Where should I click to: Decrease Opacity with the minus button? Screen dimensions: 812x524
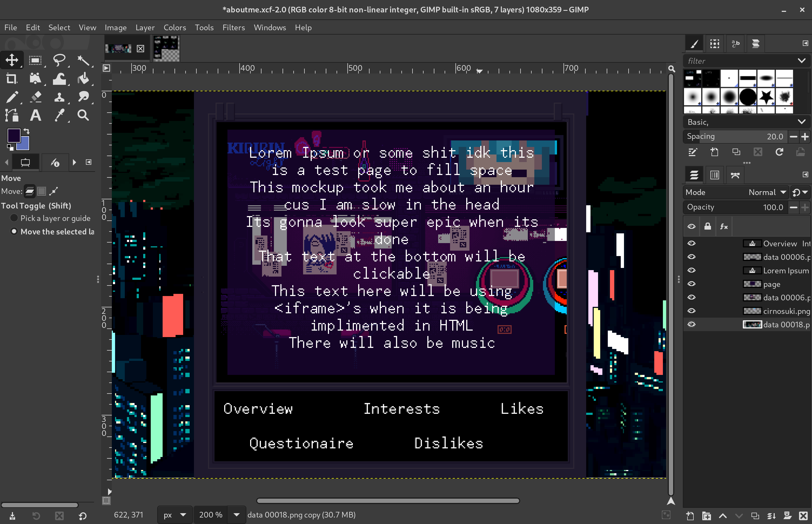click(x=793, y=207)
